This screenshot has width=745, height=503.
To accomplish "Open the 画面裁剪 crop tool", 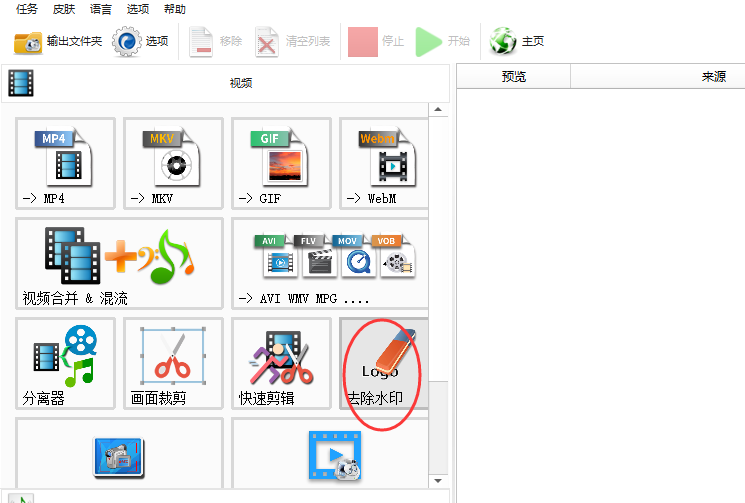I will click(x=173, y=363).
